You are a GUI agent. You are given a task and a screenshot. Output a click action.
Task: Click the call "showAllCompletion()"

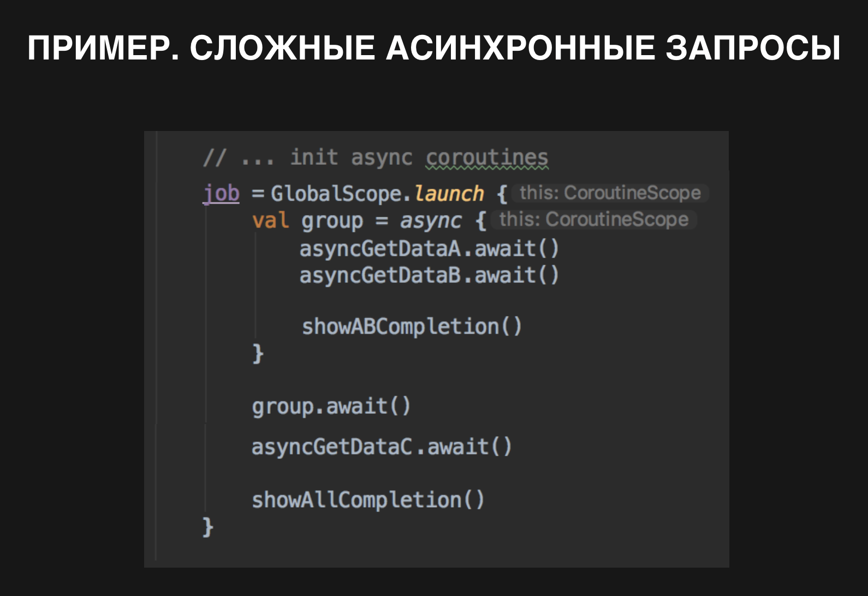click(368, 500)
